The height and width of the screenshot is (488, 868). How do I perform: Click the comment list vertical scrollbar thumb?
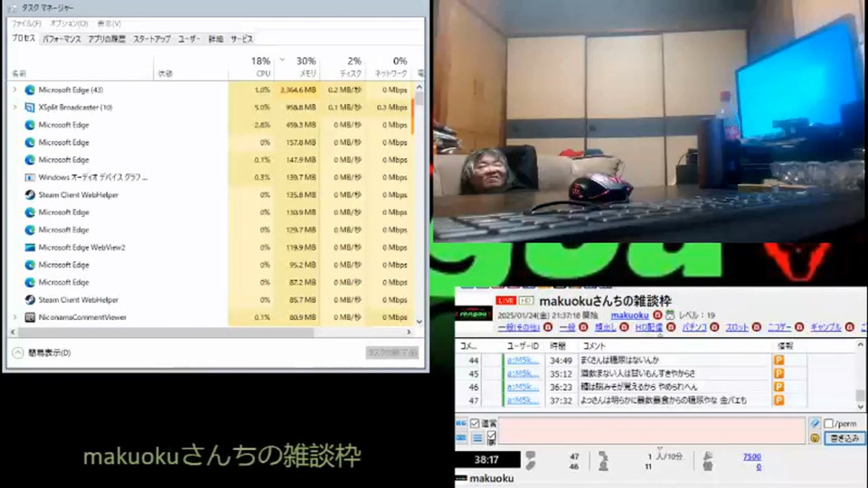[x=860, y=395]
